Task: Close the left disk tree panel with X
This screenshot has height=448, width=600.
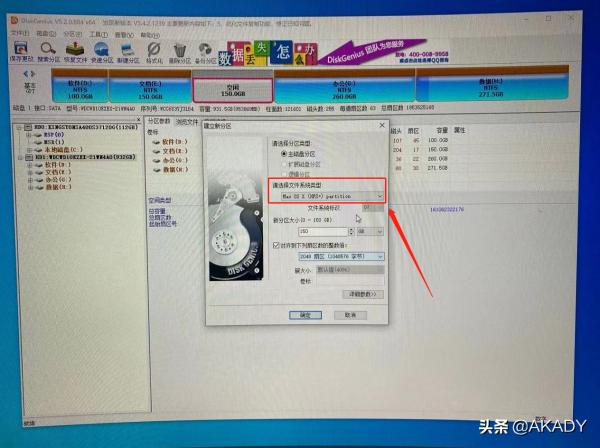Action: tap(139, 120)
